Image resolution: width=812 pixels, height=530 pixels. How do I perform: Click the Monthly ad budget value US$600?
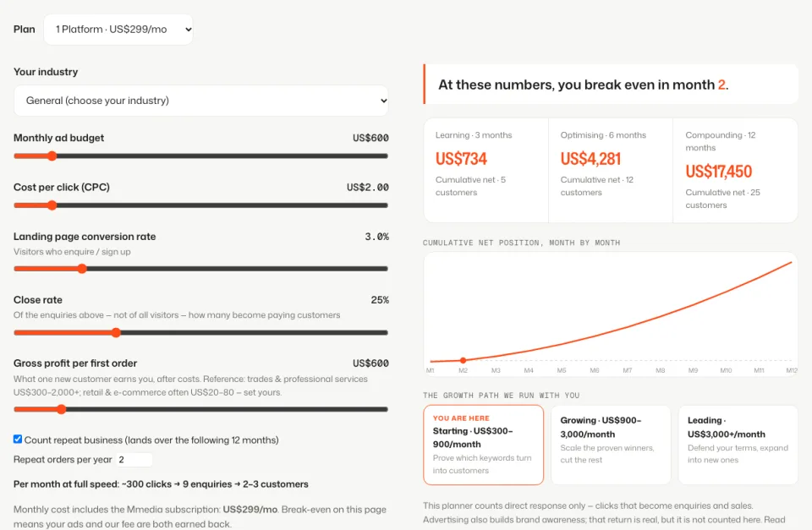point(370,138)
